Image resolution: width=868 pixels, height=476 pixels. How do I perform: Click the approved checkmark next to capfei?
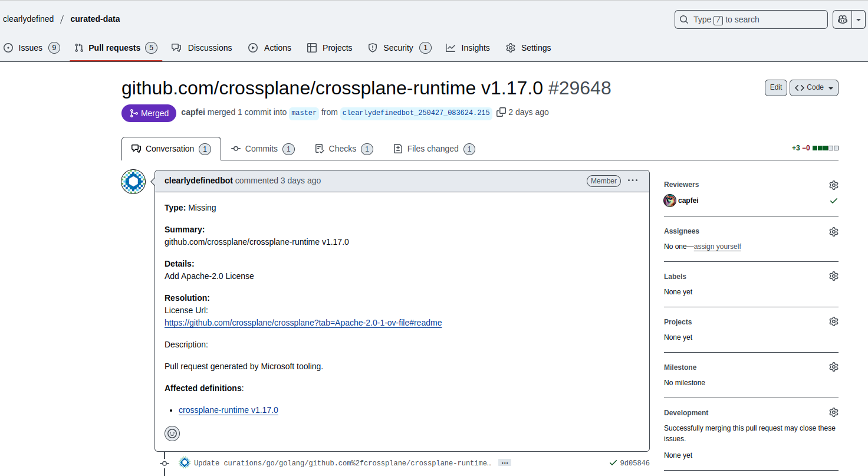coord(833,201)
